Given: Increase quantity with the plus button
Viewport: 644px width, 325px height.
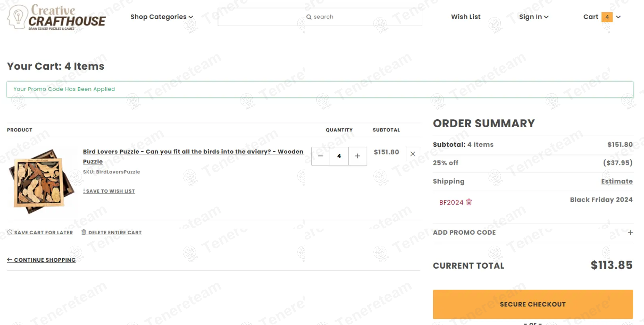Looking at the screenshot, I should (357, 156).
